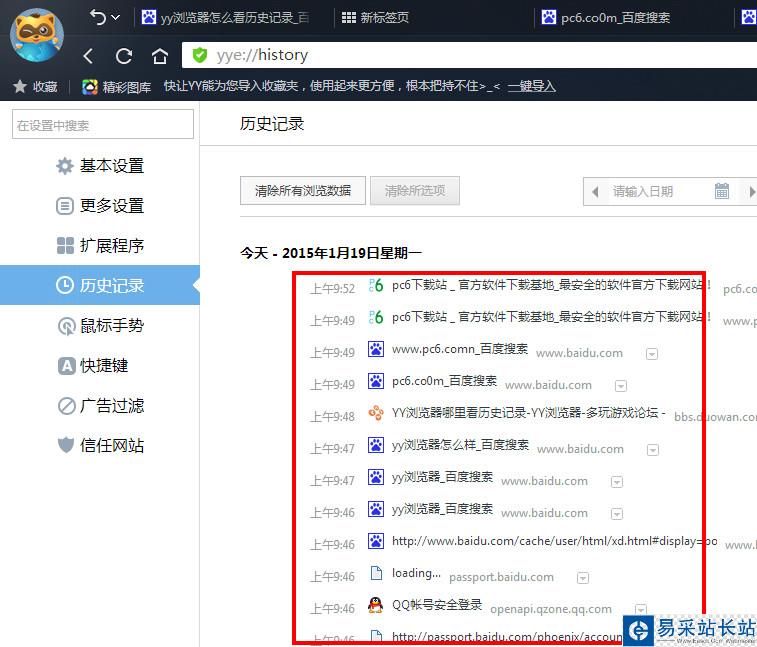Image resolution: width=757 pixels, height=647 pixels.
Task: Open 更多设置 in the sidebar
Action: pyautogui.click(x=99, y=206)
